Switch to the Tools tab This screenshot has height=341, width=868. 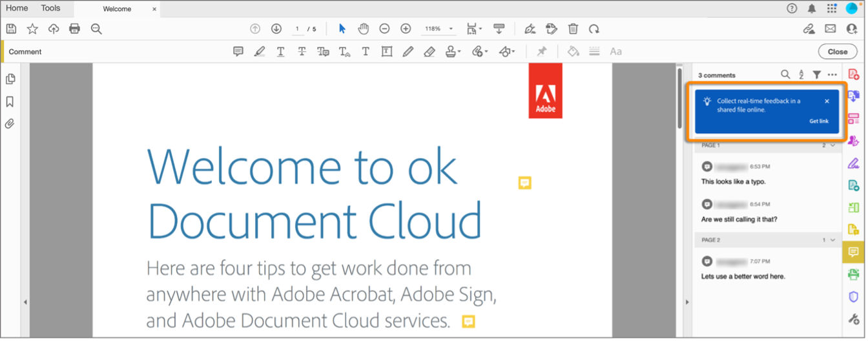[x=50, y=8]
